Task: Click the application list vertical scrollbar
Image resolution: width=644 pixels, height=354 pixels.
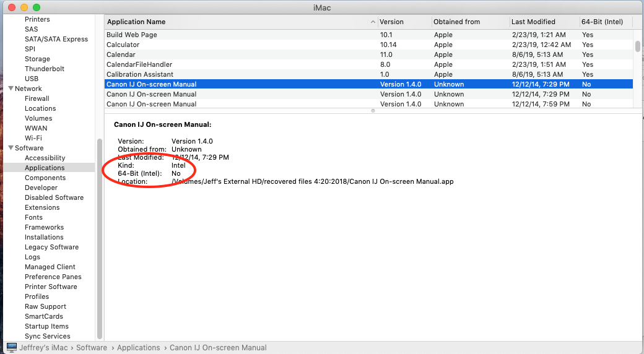Action: [x=637, y=46]
